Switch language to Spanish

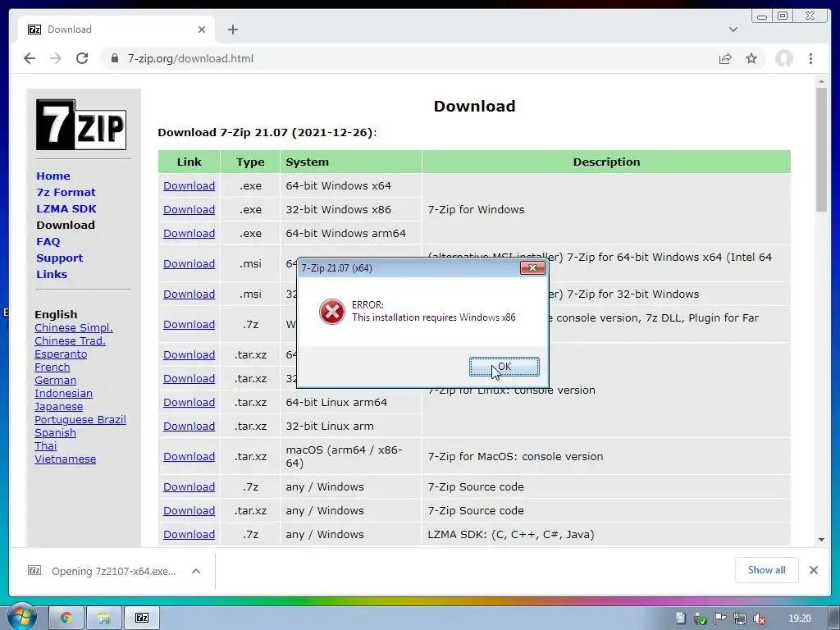click(55, 433)
